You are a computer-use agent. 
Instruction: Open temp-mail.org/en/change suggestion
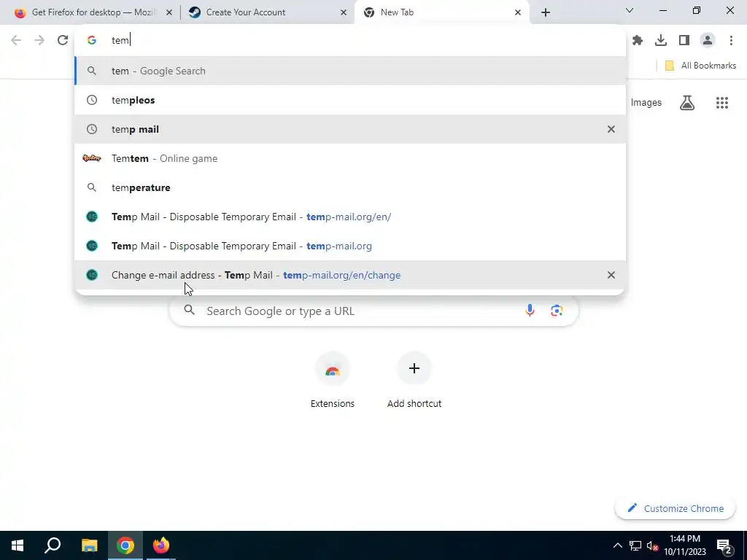point(350,275)
